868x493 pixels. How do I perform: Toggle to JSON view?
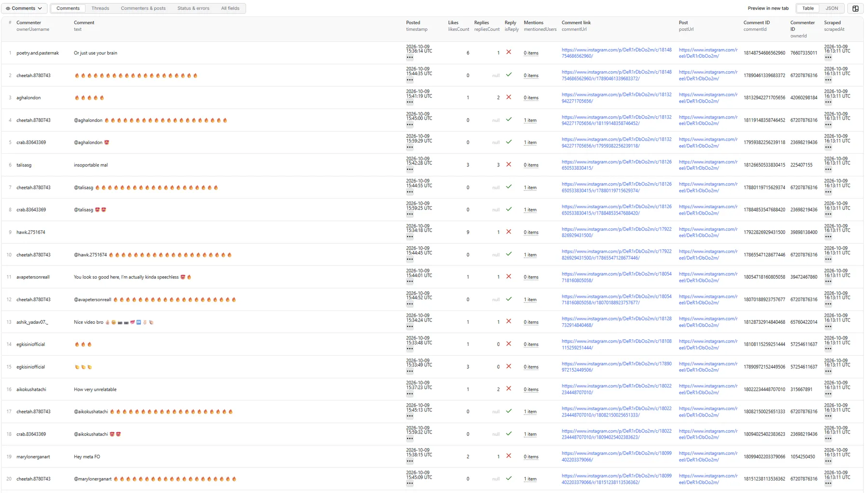831,8
